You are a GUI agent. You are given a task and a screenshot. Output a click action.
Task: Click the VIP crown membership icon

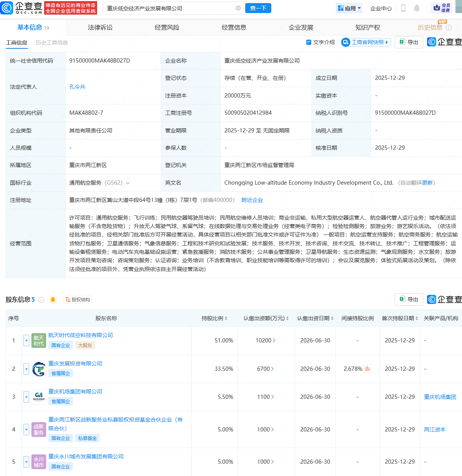coord(437,8)
